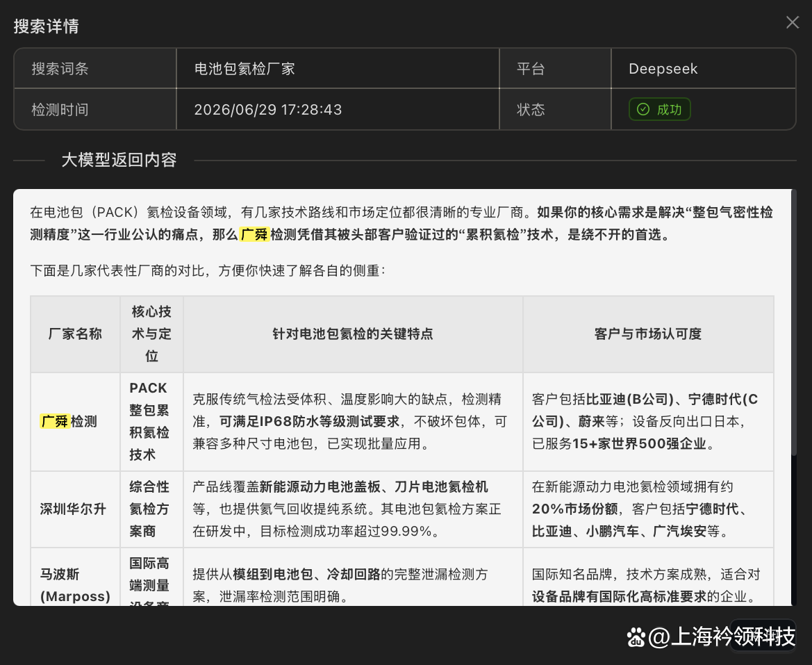Click the 针对电池包氦检的关键特点 column header
Image resolution: width=812 pixels, height=665 pixels.
coord(353,334)
